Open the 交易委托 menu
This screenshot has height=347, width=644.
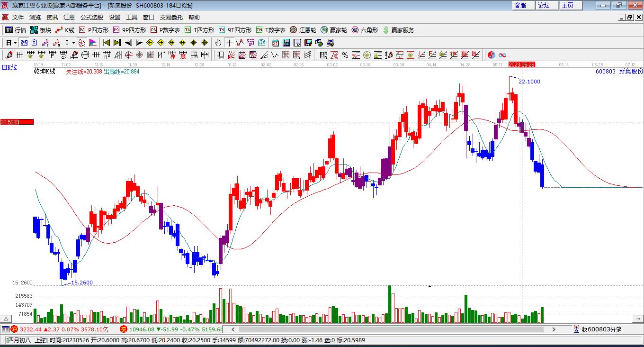[x=171, y=18]
